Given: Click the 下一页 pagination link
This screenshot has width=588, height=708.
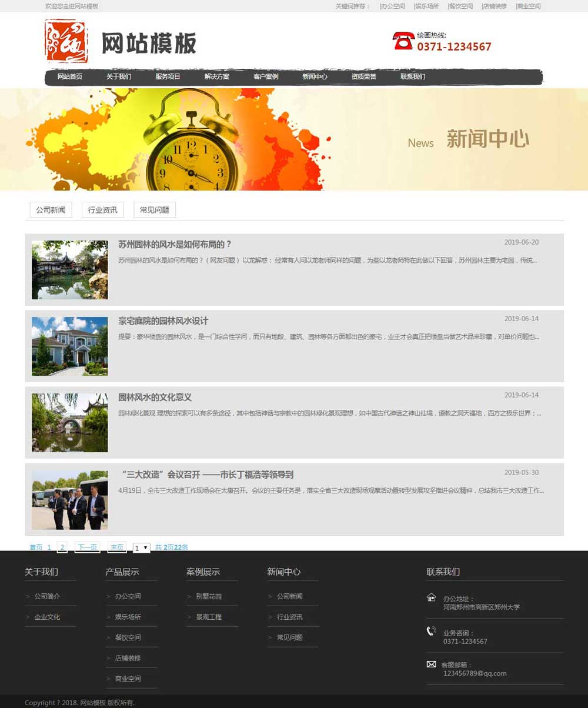Looking at the screenshot, I should pyautogui.click(x=87, y=546).
